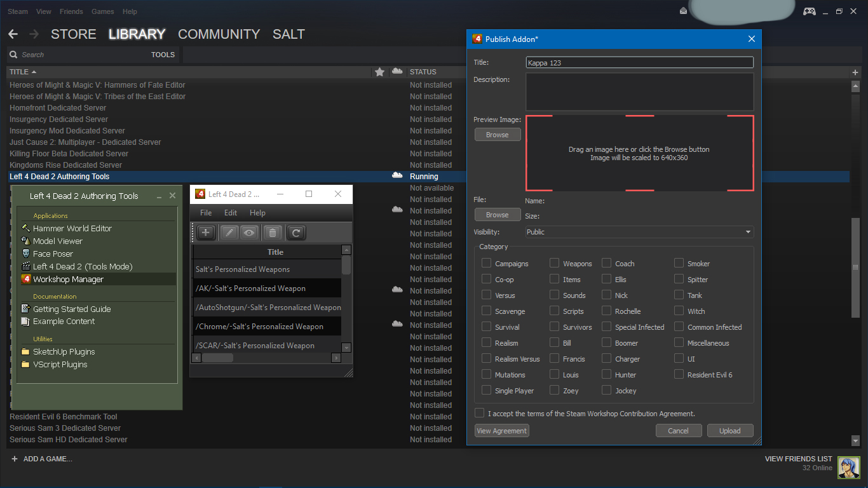Select the Miscellaneous checkbox
Image resolution: width=868 pixels, height=488 pixels.
pyautogui.click(x=679, y=342)
